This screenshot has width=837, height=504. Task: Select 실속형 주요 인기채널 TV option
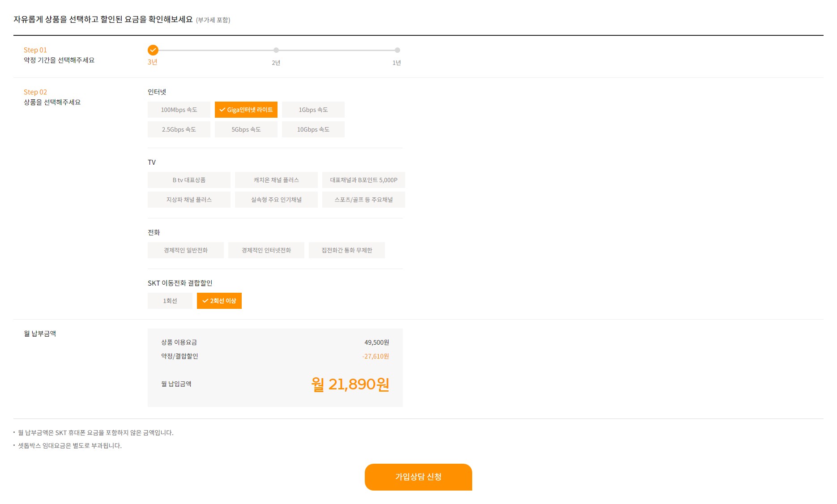276,200
